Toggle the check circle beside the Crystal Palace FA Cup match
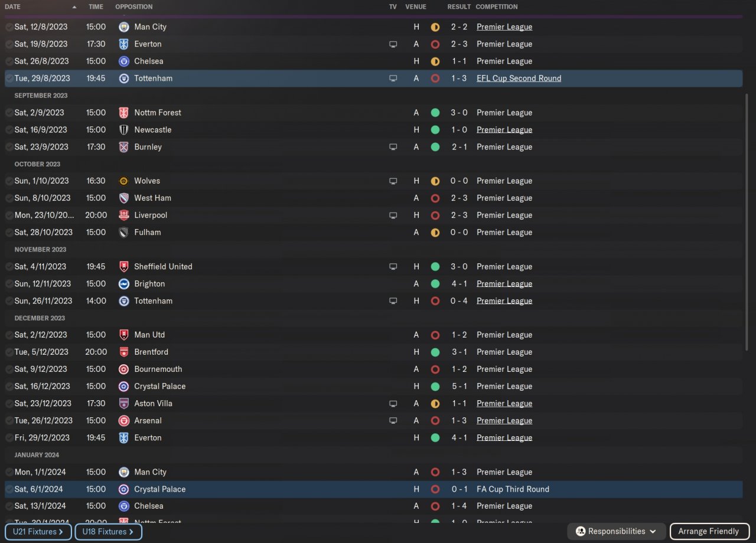 (x=9, y=489)
